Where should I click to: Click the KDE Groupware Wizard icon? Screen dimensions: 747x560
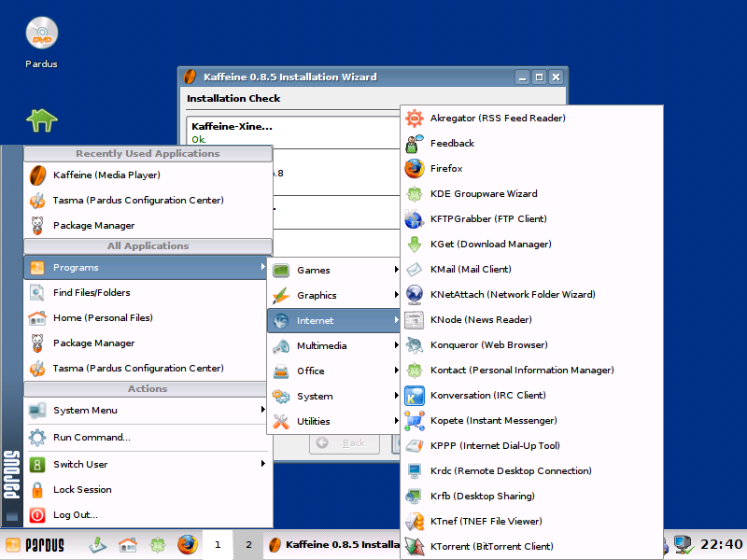[x=415, y=194]
